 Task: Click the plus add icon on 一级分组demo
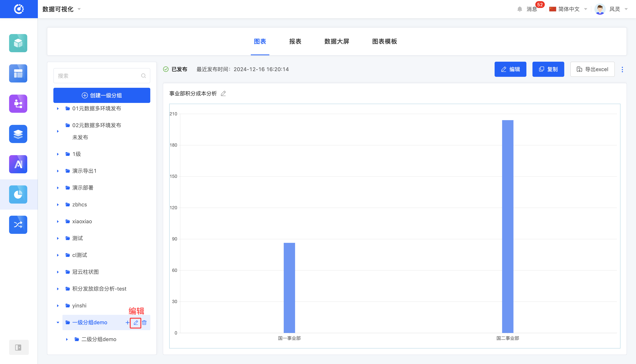(x=127, y=323)
